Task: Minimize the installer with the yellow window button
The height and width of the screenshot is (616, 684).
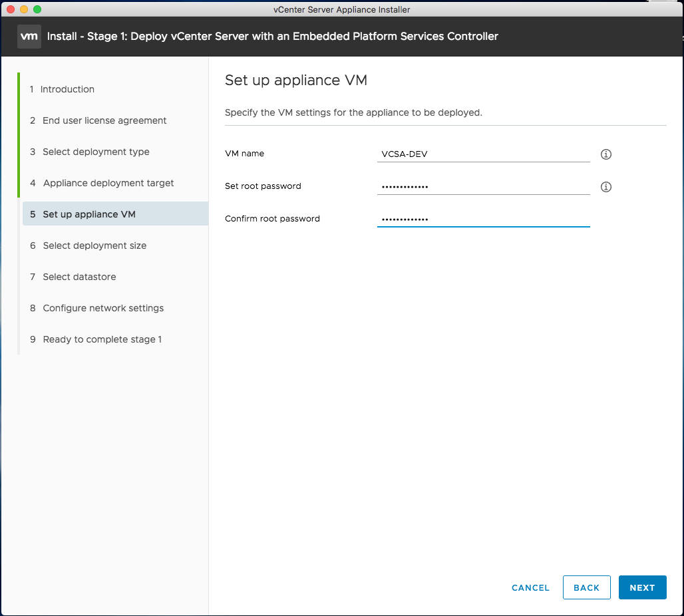Action: pyautogui.click(x=24, y=9)
